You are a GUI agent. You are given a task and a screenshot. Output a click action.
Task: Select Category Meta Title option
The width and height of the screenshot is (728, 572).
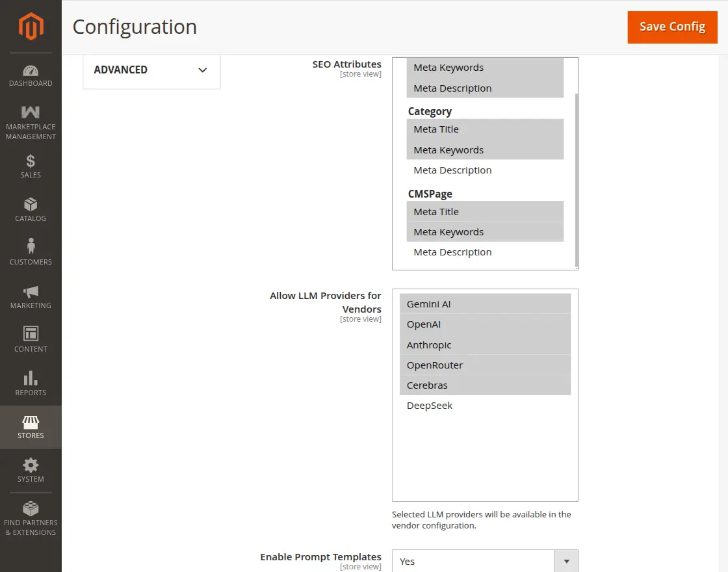point(485,129)
